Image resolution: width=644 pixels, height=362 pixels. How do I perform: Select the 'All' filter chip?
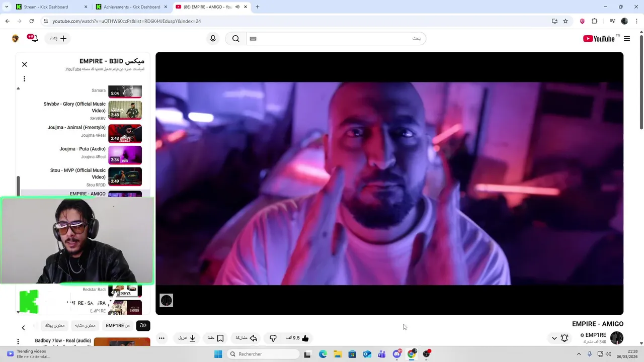click(143, 325)
